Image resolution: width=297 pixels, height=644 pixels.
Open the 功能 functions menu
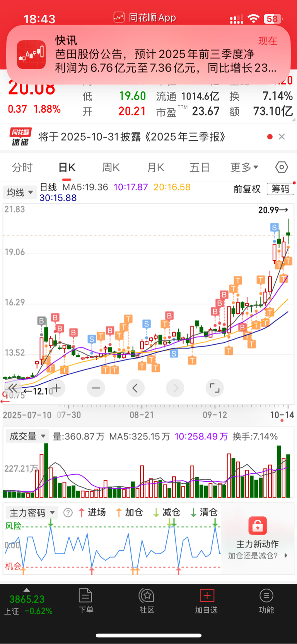pyautogui.click(x=266, y=601)
